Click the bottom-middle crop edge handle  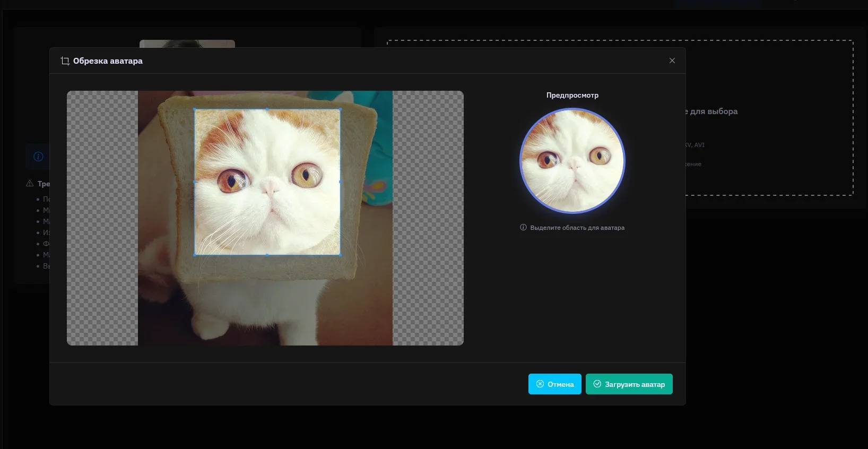[267, 255]
